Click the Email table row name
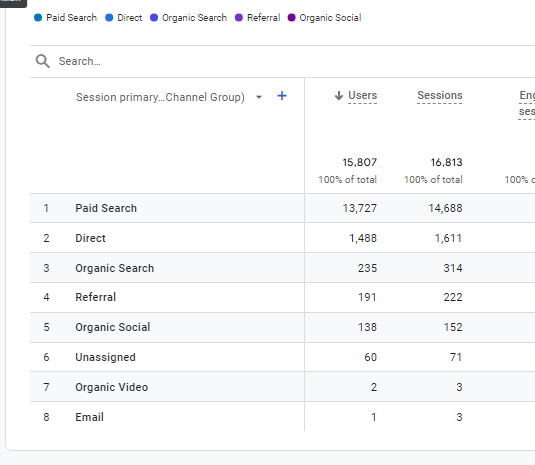Image resolution: width=535 pixels, height=465 pixels. tap(89, 417)
